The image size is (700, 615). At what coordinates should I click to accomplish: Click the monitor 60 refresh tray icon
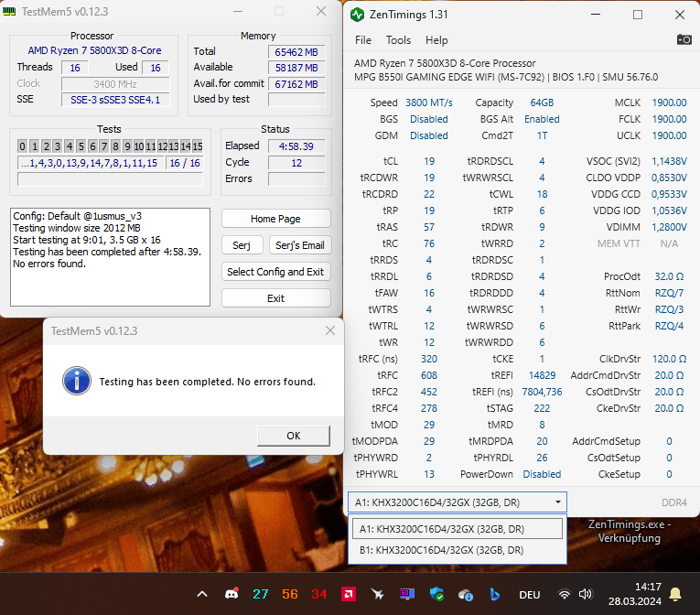(407, 594)
